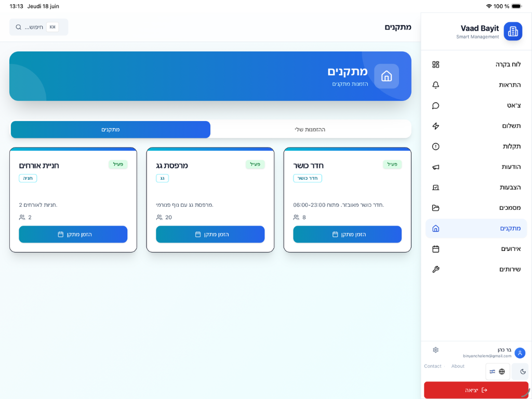Tap the 13:13 clock in status bar
Image resolution: width=532 pixels, height=399 pixels.
pyautogui.click(x=16, y=6)
